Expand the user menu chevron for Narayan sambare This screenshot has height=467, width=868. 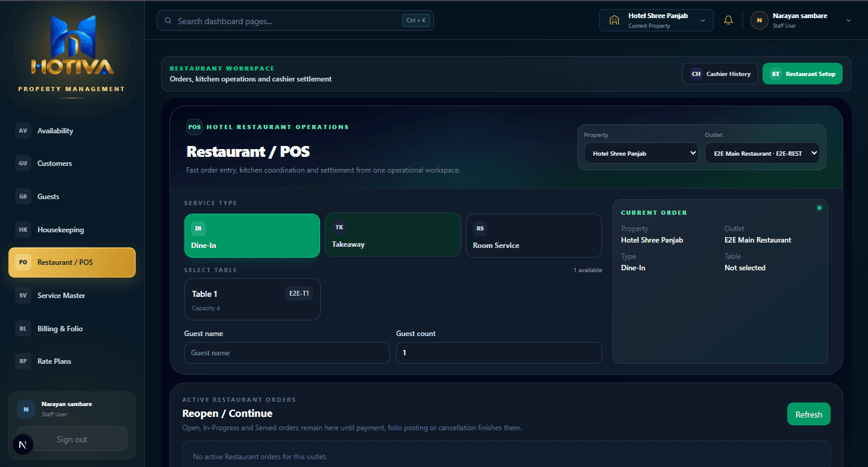[x=849, y=21]
